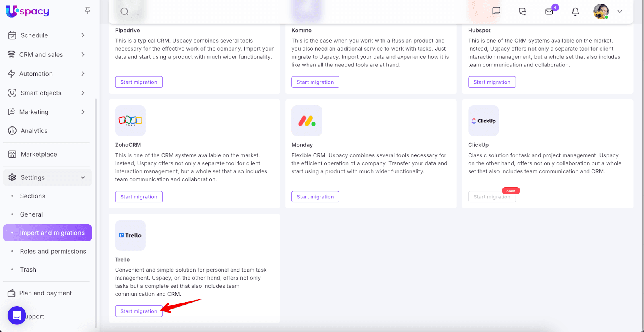Expand the profile menu chevron
The width and height of the screenshot is (644, 332).
[620, 12]
